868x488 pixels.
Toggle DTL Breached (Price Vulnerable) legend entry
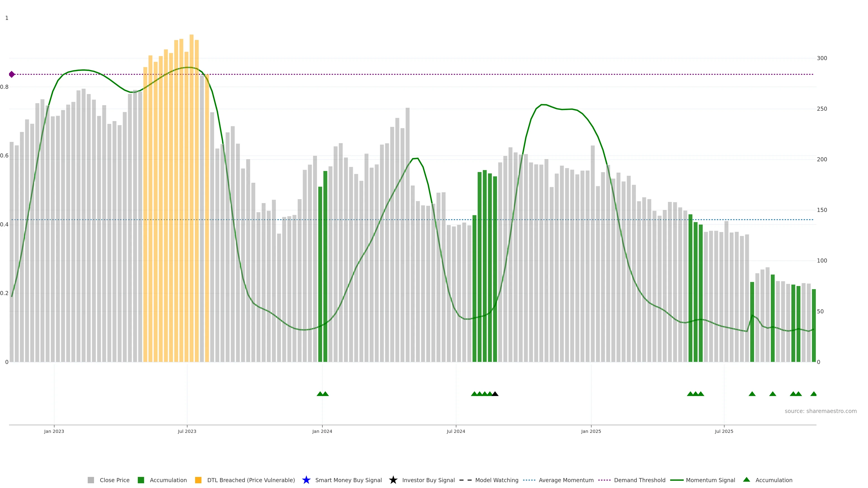pos(251,480)
